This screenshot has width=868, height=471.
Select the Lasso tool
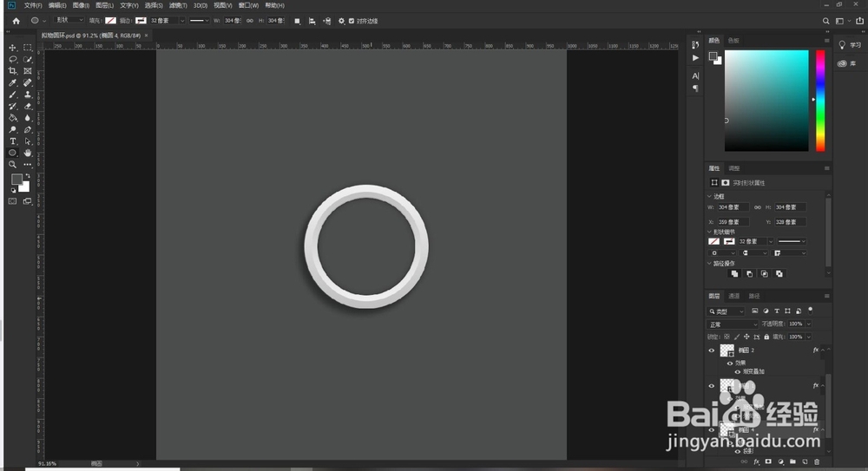pos(13,59)
